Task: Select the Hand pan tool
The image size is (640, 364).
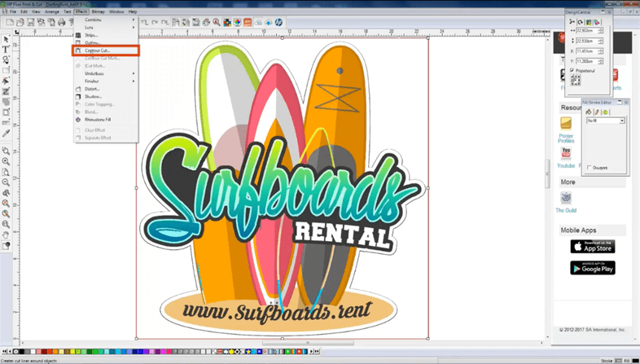Action: point(6,234)
